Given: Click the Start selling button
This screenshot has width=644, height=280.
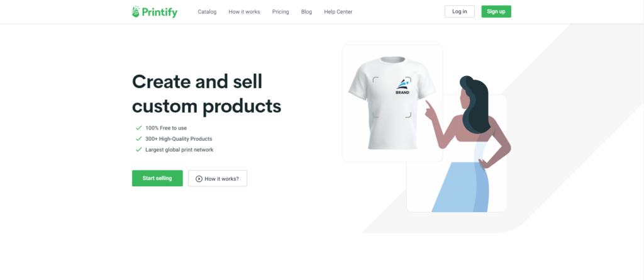Looking at the screenshot, I should click(157, 179).
